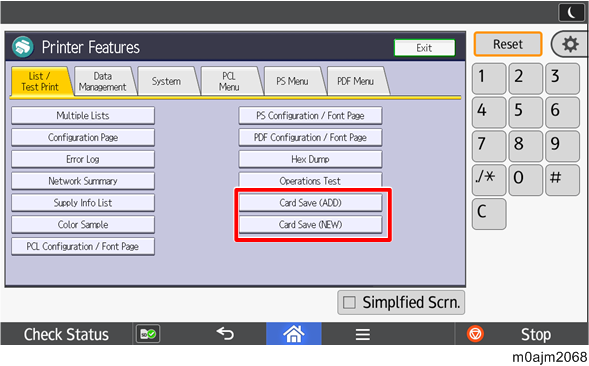Switch to the Data Management tab

(x=103, y=82)
